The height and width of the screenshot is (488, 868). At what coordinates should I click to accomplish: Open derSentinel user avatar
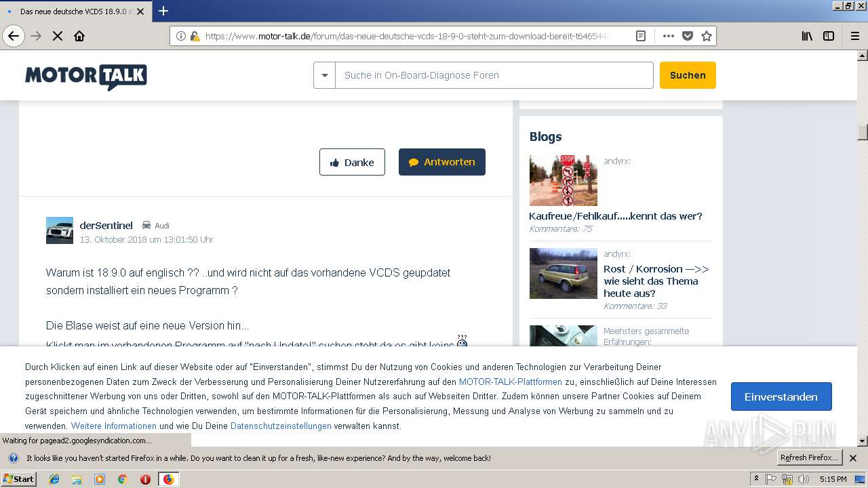(x=60, y=230)
